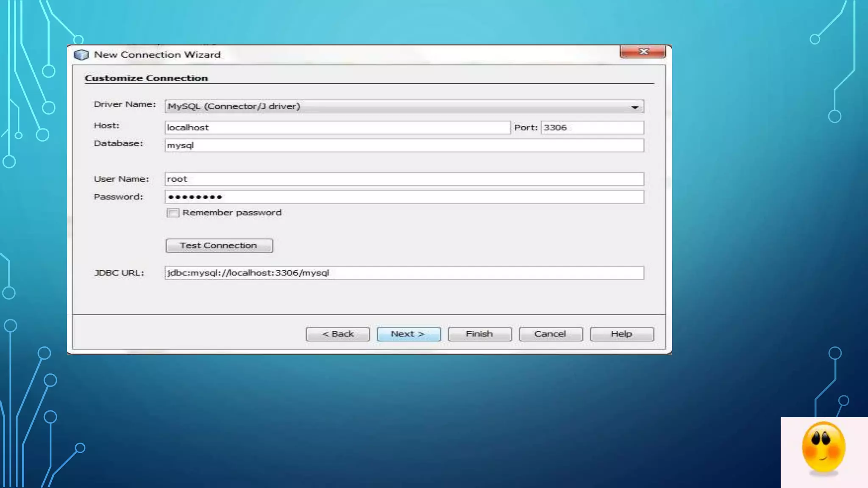Click the User Name field with root

coord(404,179)
